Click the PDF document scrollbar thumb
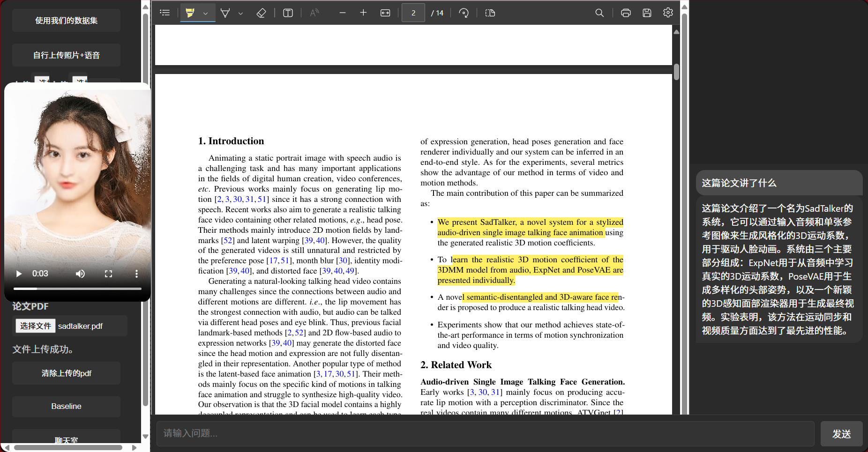 pos(676,72)
